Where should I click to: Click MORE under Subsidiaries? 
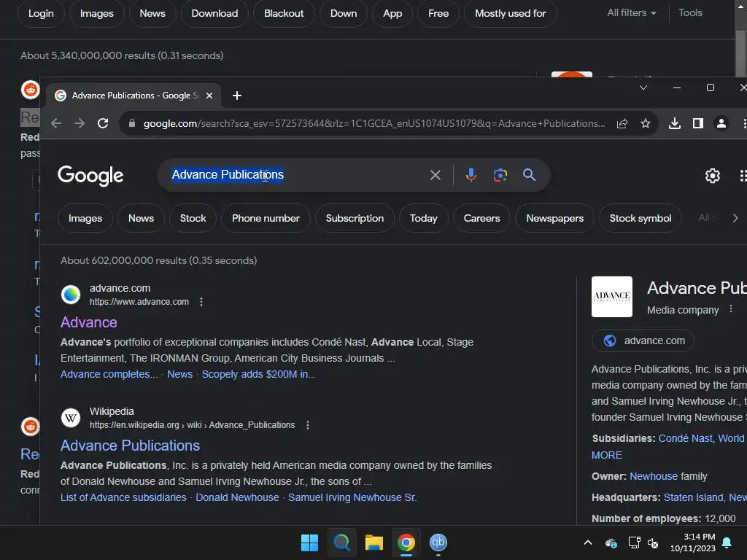(x=606, y=455)
